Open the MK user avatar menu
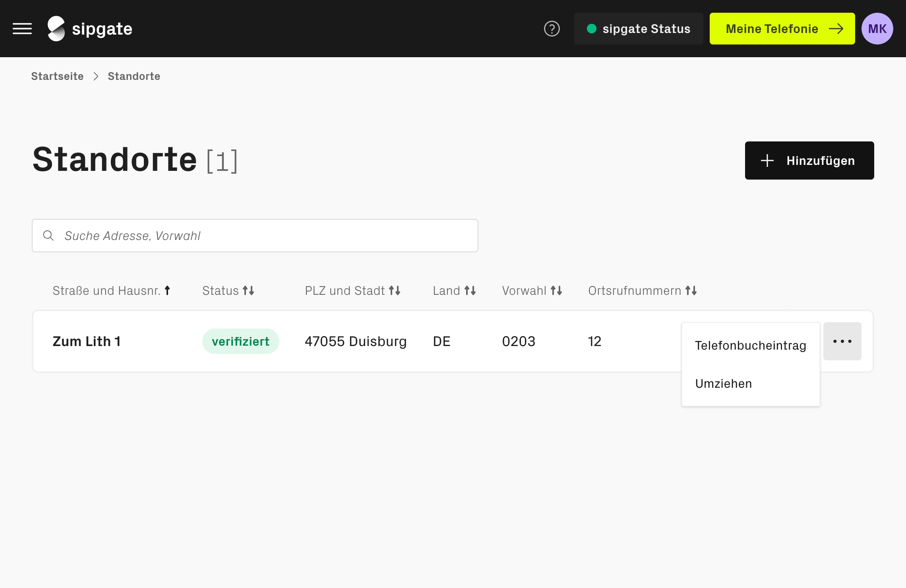 [877, 29]
